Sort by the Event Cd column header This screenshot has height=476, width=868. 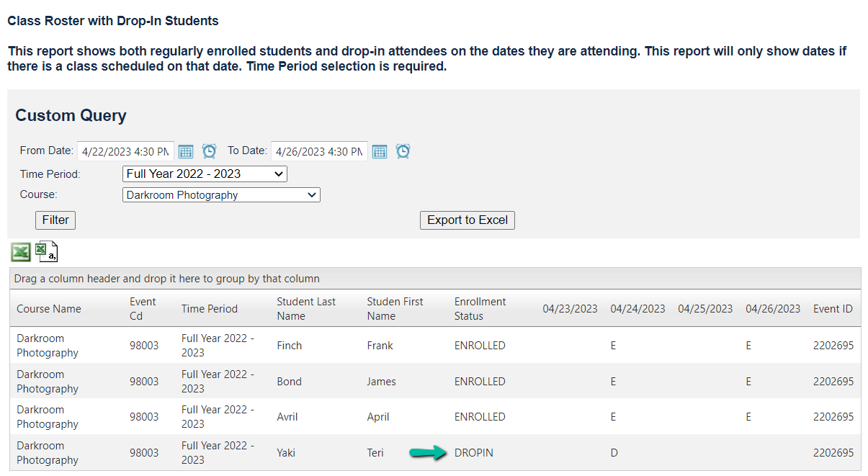tap(143, 308)
